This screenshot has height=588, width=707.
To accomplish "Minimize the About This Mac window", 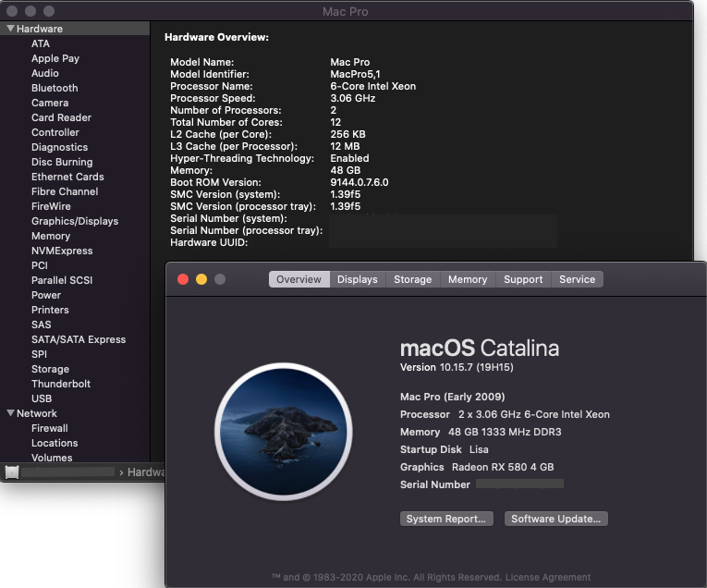I will tap(201, 279).
